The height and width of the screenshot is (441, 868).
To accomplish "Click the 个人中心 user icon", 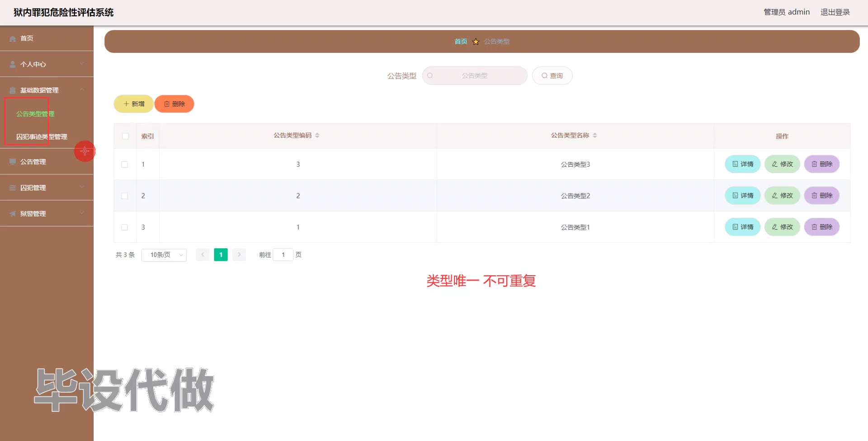I will click(13, 65).
